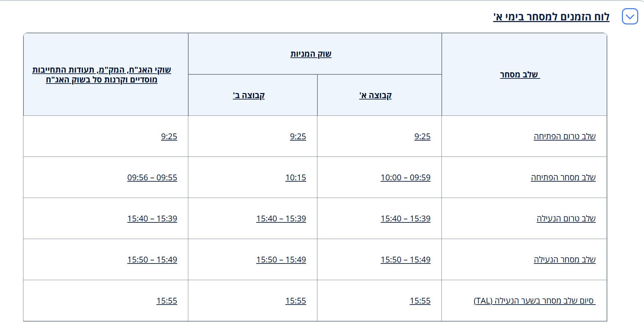The height and width of the screenshot is (328, 644).
Task: Click the 'שלב מסחר הפתיחה' row label
Action: (563, 178)
